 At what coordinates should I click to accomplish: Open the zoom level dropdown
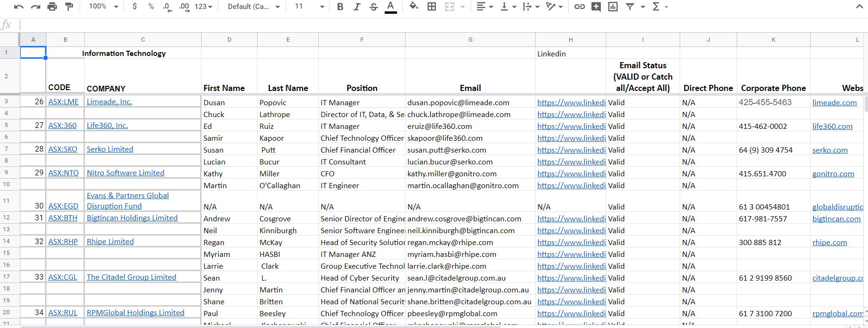pos(103,7)
